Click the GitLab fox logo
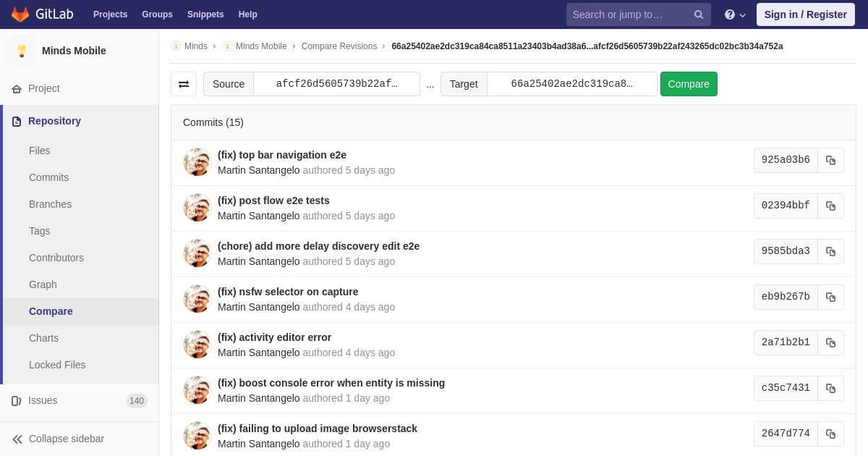 click(20, 14)
